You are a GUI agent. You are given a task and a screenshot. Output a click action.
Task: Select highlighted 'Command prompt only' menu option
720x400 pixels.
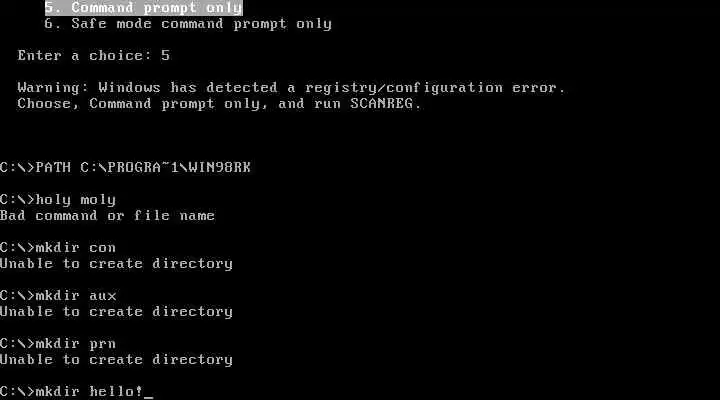point(143,7)
